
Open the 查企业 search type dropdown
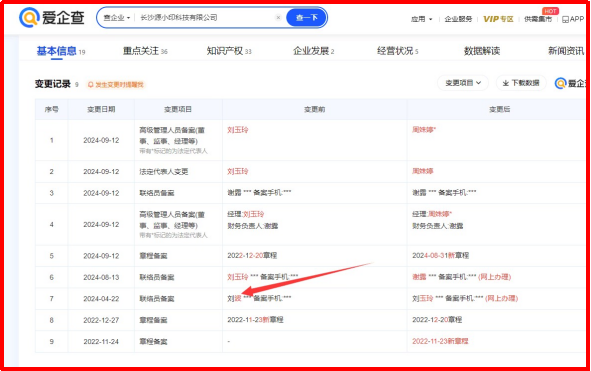(116, 18)
